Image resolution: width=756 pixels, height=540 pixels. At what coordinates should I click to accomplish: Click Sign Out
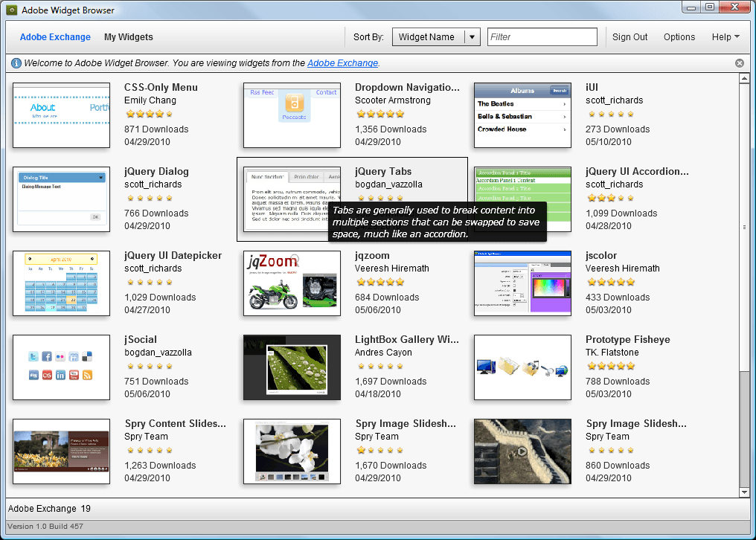(630, 36)
